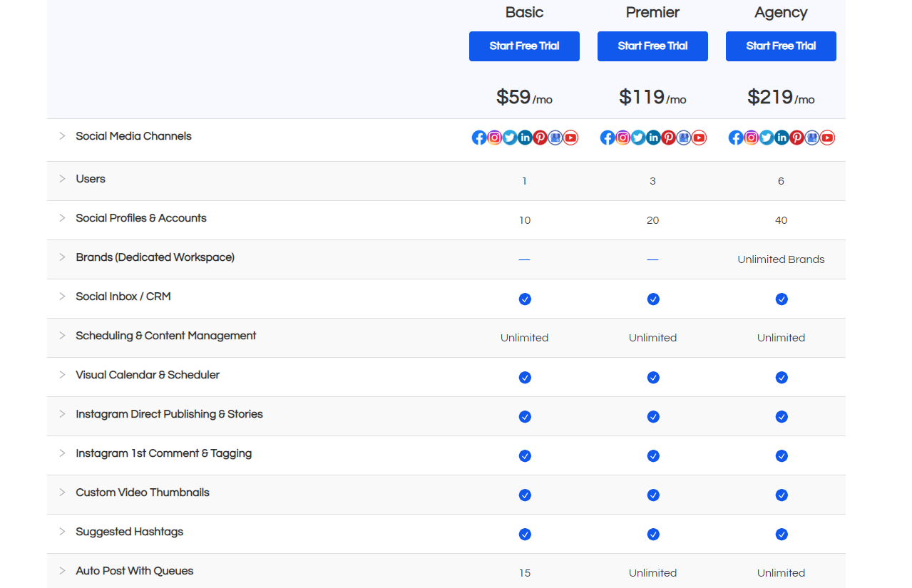Expand the Auto Post With Queues chevron
The height and width of the screenshot is (588, 912).
[x=62, y=570]
